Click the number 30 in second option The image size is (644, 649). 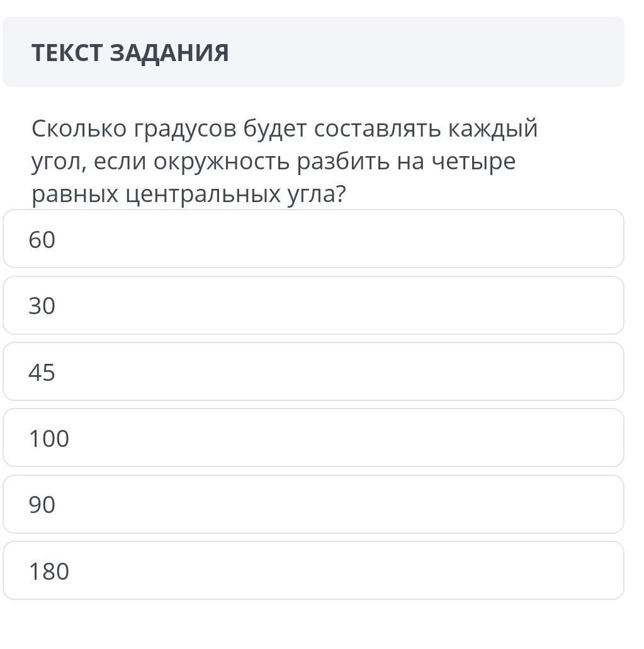[x=42, y=306]
